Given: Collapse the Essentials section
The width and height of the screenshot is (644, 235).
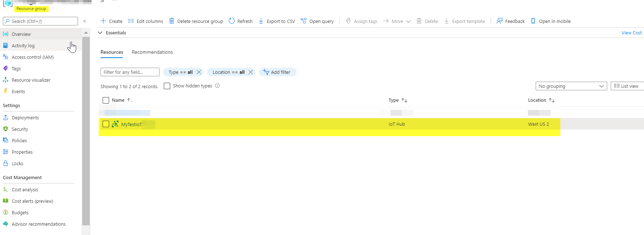Looking at the screenshot, I should 100,33.
